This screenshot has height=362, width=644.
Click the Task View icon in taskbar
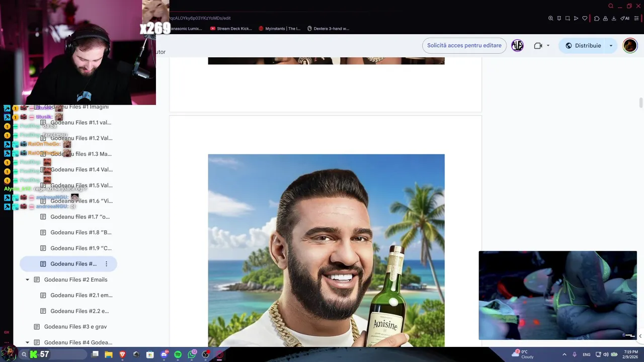tap(95, 354)
